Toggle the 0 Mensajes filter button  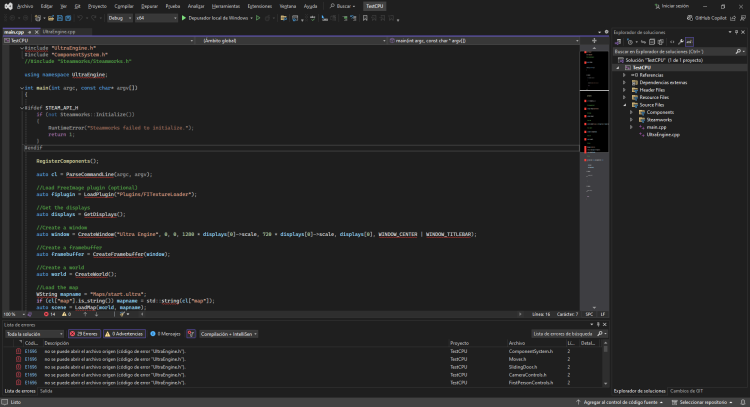[165, 334]
